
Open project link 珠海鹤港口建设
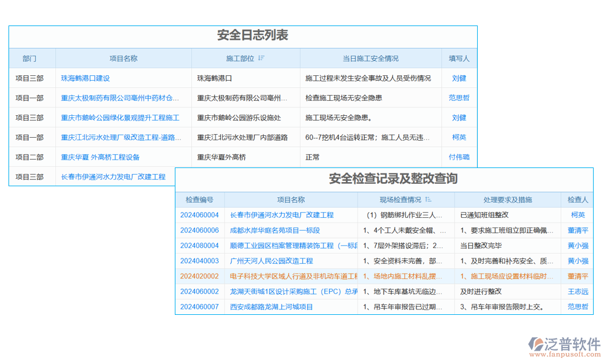[87, 78]
